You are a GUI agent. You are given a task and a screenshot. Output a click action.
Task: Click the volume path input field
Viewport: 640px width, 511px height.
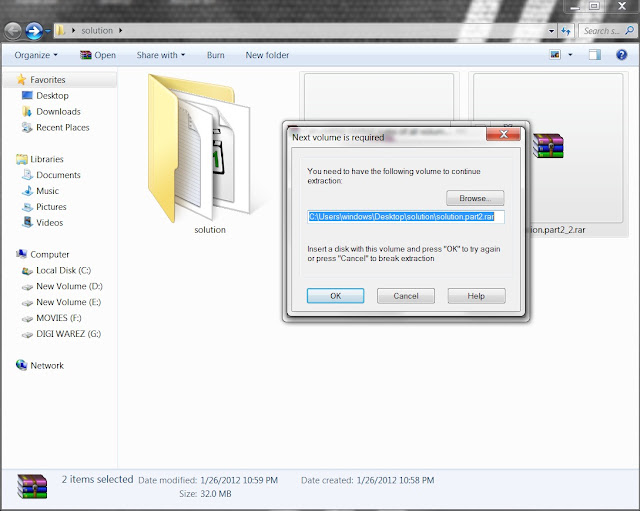pyautogui.click(x=406, y=217)
